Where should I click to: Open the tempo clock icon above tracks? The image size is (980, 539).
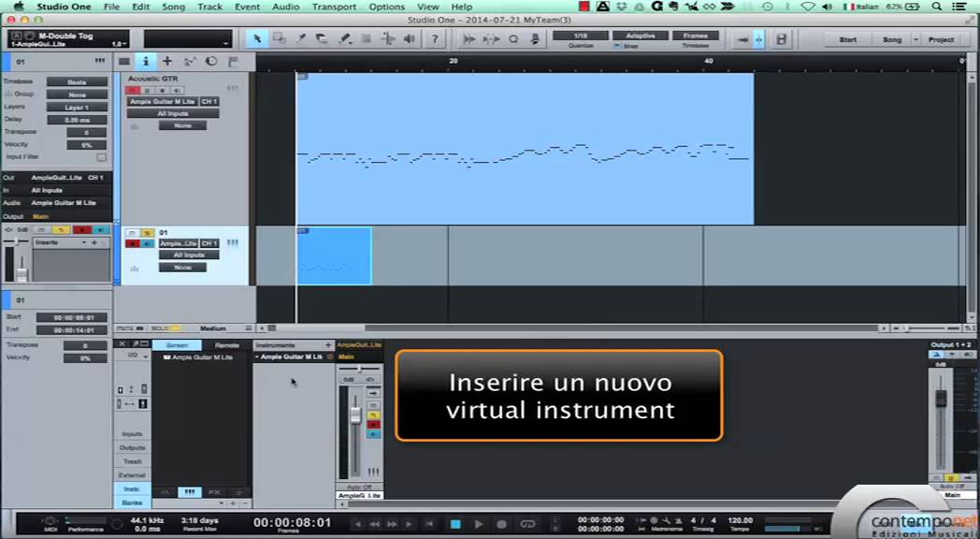211,61
